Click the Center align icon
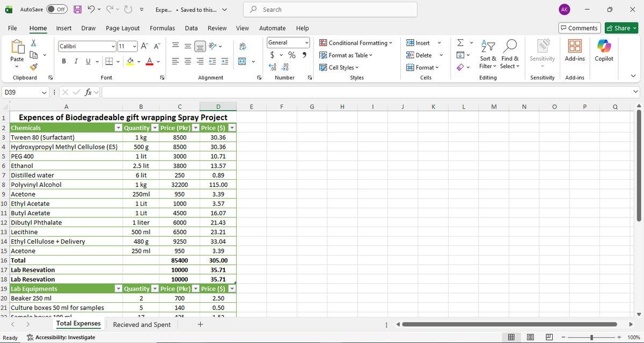 coord(187,61)
